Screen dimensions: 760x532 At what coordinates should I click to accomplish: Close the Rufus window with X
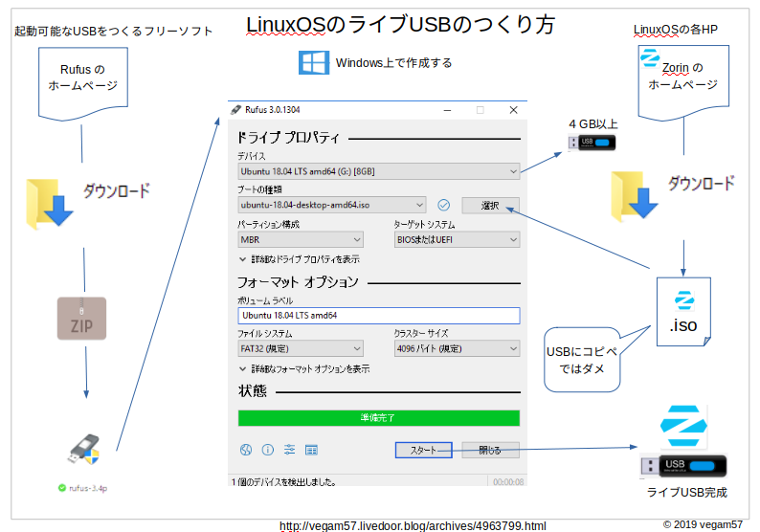click(514, 110)
